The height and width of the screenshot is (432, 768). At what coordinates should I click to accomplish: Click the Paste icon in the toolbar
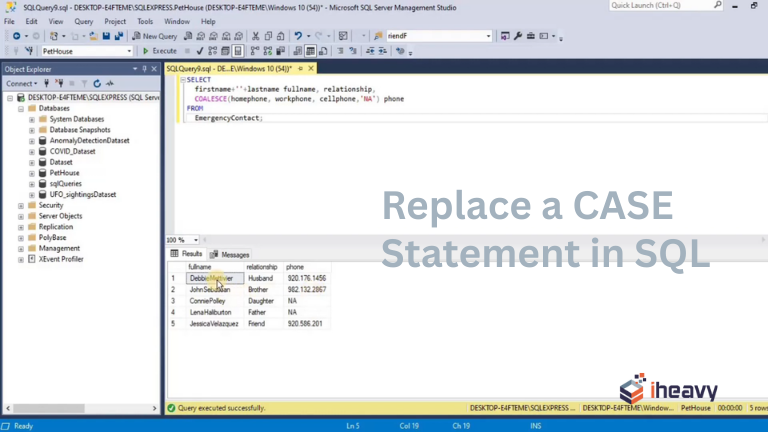[x=281, y=36]
